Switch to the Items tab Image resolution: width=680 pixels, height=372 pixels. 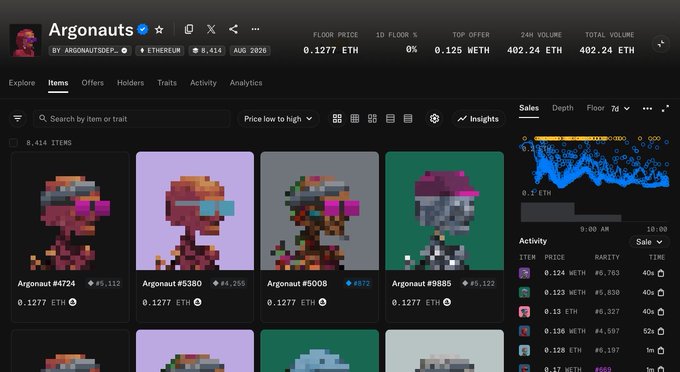coord(58,83)
